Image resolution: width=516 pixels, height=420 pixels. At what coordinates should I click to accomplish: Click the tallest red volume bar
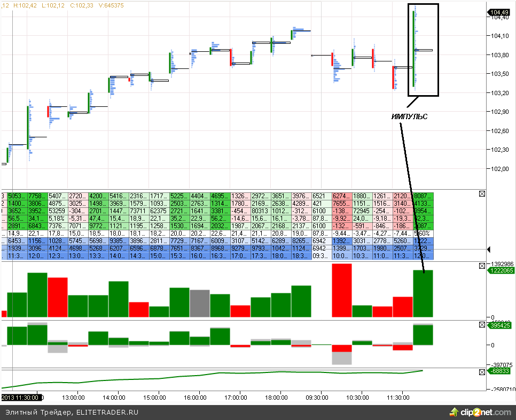tap(342, 290)
